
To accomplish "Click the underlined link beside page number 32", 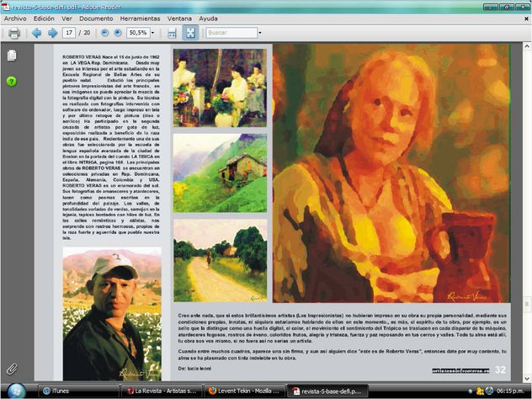I will coord(460,370).
